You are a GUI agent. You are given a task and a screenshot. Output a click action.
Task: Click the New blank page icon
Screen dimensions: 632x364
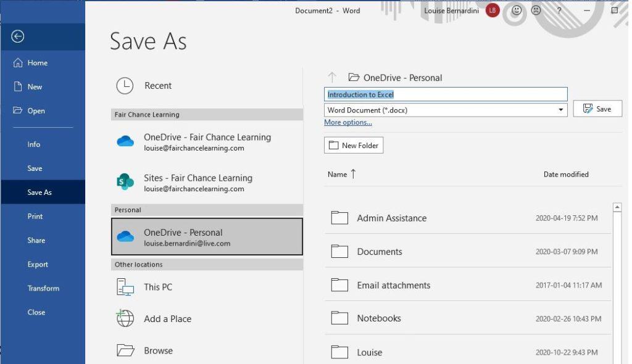click(18, 86)
